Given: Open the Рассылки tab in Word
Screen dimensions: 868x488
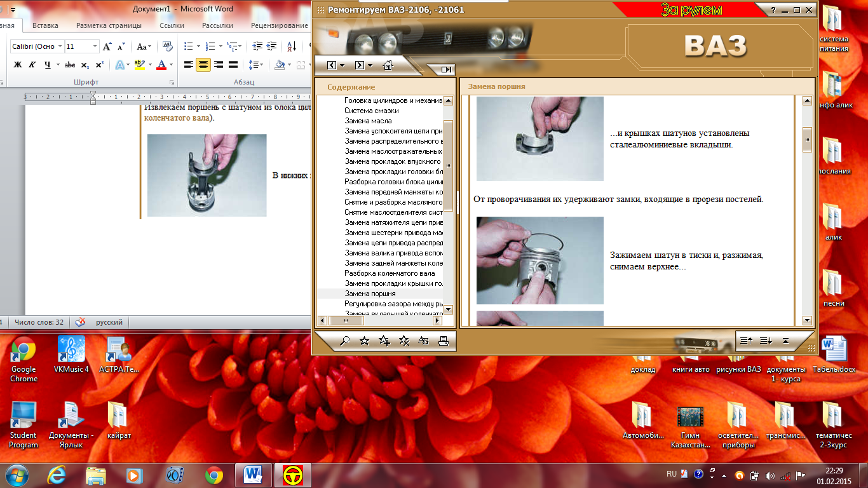Looking at the screenshot, I should click(217, 25).
